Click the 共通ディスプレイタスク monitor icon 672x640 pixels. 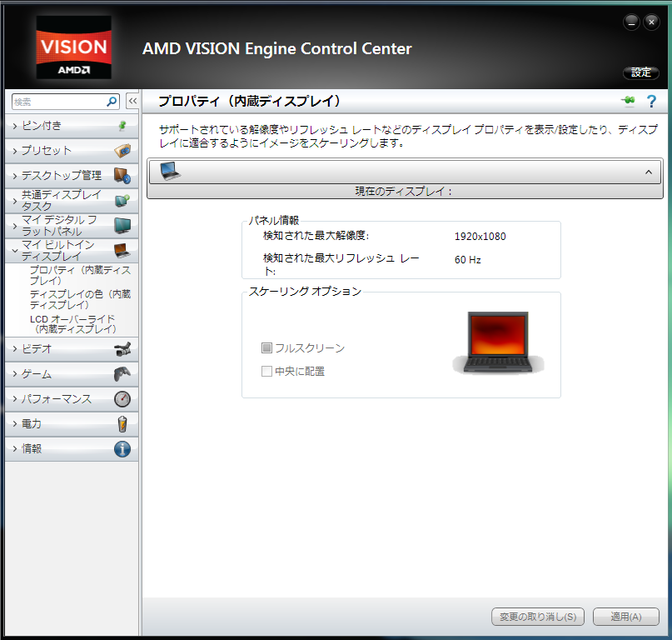122,200
